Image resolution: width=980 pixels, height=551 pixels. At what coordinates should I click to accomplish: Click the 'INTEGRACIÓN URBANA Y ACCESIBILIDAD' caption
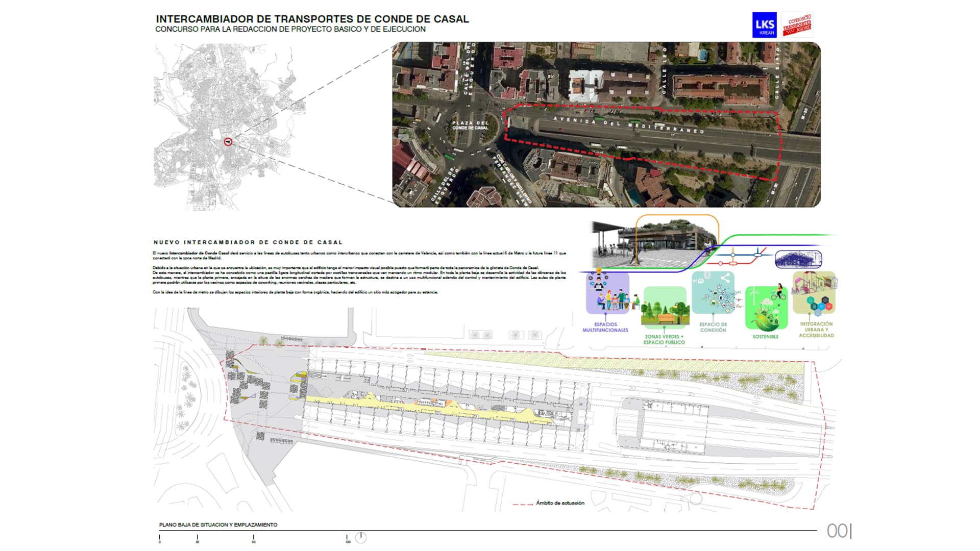pyautogui.click(x=816, y=330)
